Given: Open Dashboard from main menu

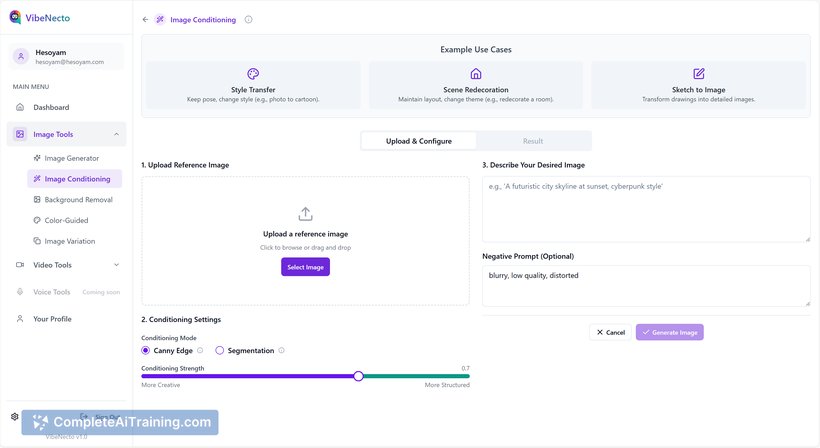Looking at the screenshot, I should tap(66, 107).
